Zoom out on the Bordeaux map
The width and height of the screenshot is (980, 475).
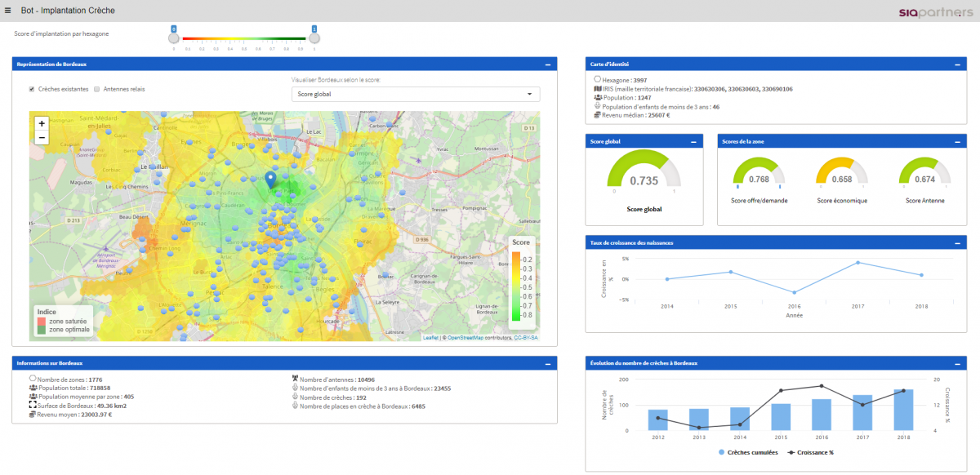41,138
